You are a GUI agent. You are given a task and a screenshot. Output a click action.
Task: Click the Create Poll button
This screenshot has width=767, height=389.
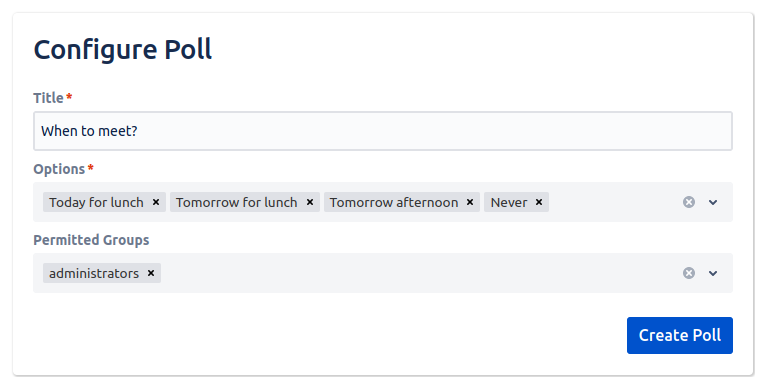[x=680, y=335]
